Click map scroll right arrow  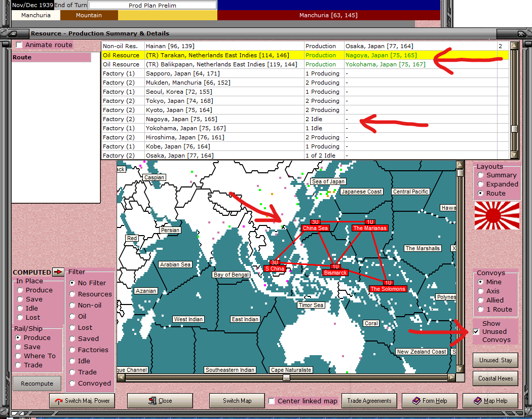tap(451, 377)
